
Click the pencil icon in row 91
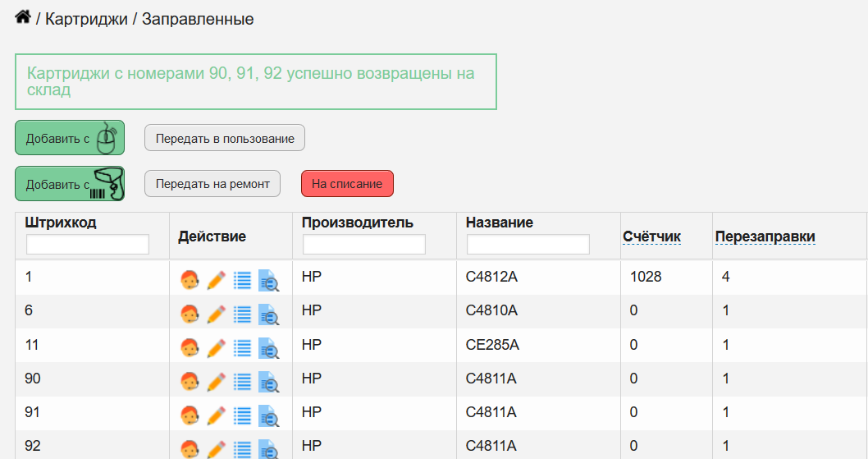216,415
